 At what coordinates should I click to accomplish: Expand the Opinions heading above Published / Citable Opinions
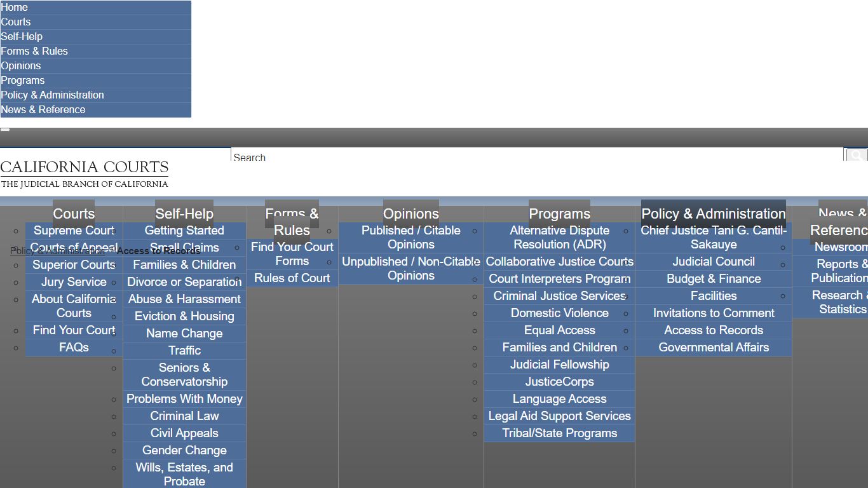[x=411, y=214]
